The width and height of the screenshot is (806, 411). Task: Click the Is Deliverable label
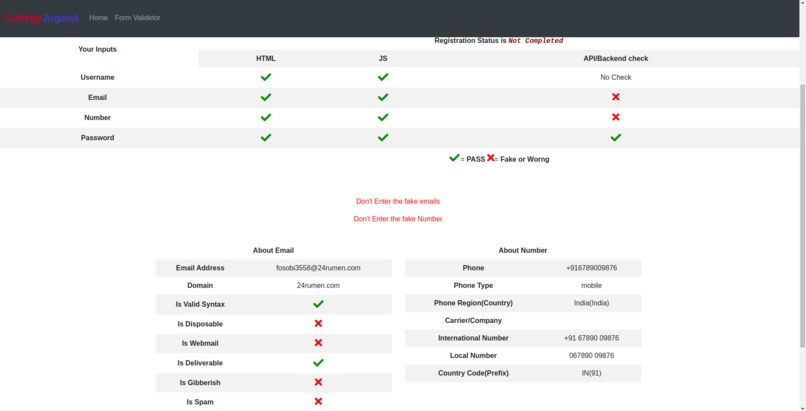(x=200, y=363)
